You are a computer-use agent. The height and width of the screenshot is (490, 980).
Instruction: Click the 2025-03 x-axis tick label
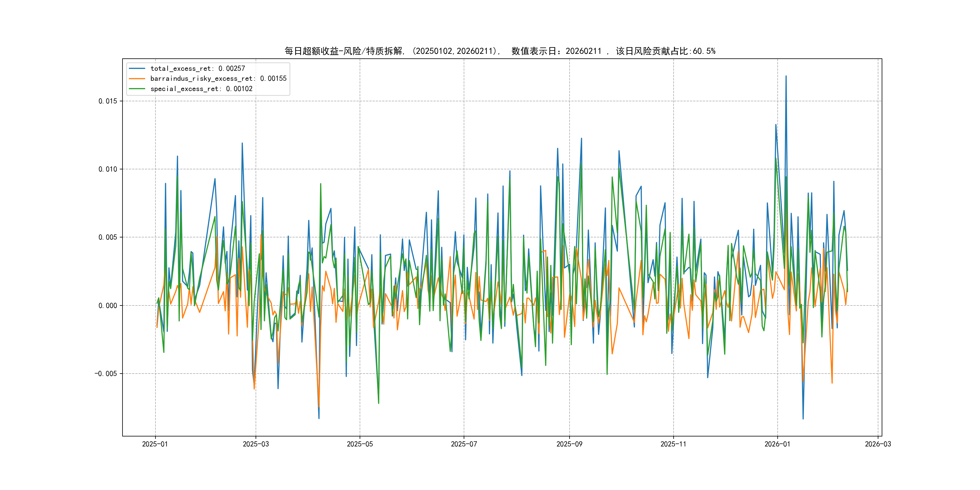coord(256,444)
